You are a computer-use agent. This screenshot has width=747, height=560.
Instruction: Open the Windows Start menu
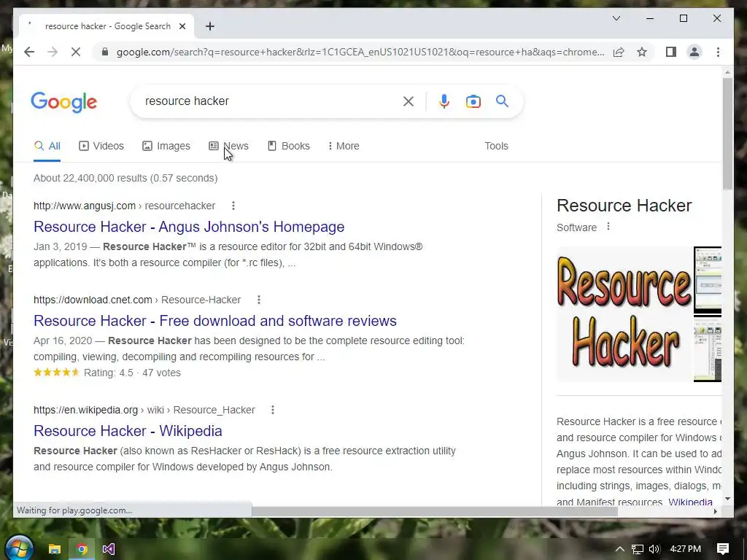[x=19, y=548]
